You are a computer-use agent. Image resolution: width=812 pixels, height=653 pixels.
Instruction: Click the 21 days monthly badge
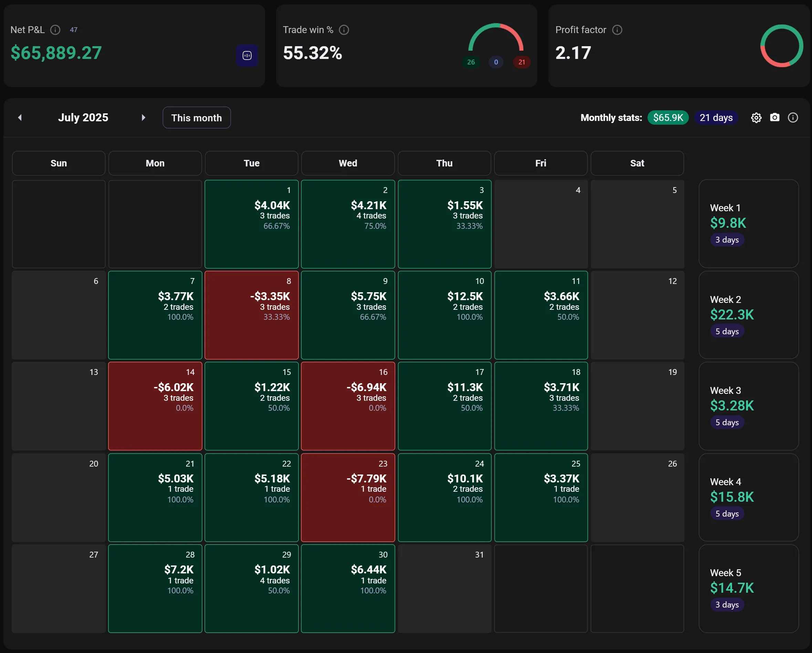(716, 118)
